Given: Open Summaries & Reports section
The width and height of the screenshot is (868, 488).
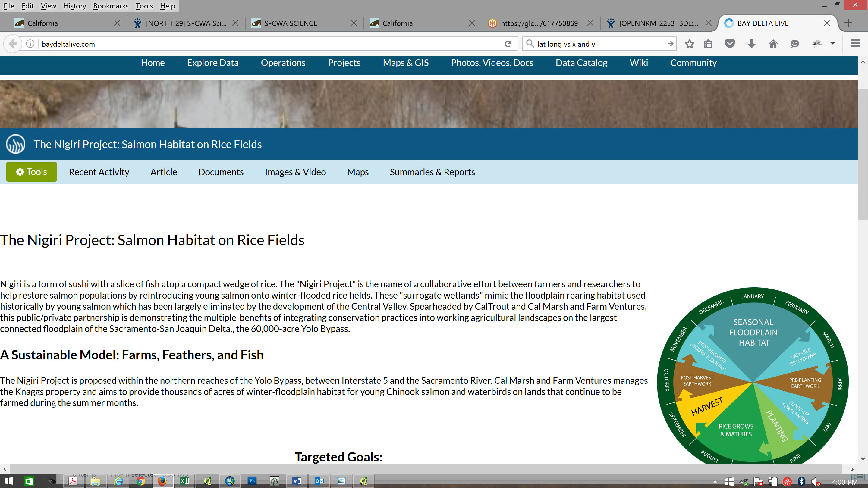Looking at the screenshot, I should coord(432,172).
